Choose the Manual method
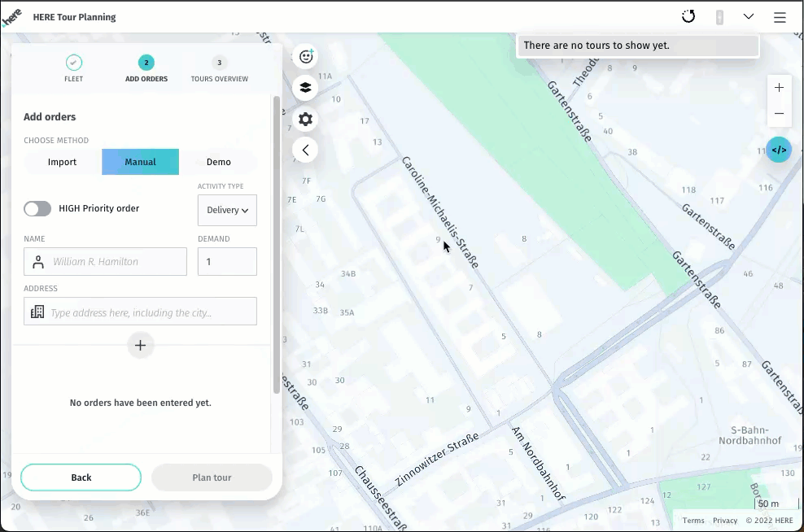The width and height of the screenshot is (804, 532). point(141,162)
